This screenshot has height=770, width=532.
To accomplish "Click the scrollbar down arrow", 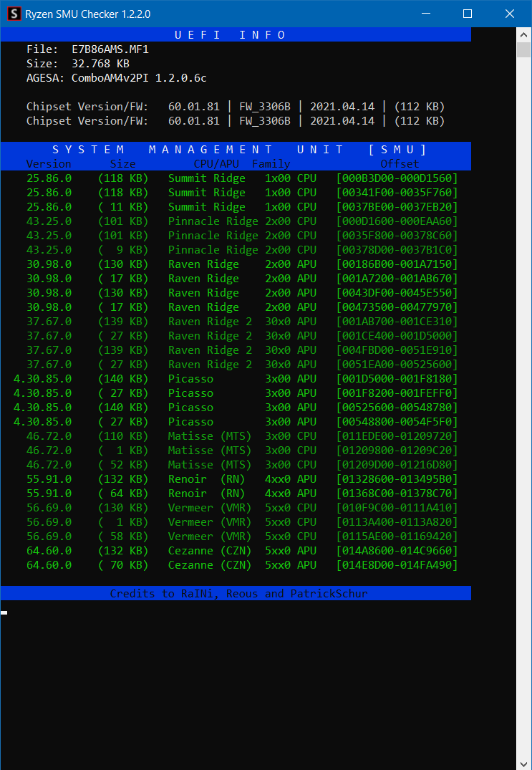I will (x=523, y=763).
